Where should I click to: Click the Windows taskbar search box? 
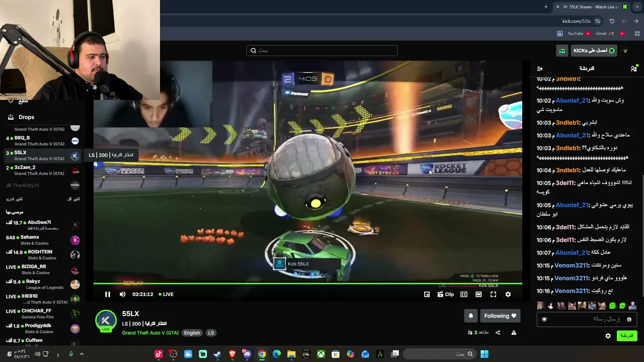pos(439,354)
